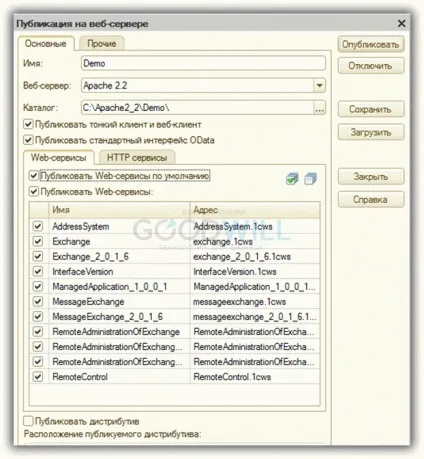Uncheck the AddressSystem service checkbox
Image resolution: width=424 pixels, height=459 pixels.
[x=38, y=226]
